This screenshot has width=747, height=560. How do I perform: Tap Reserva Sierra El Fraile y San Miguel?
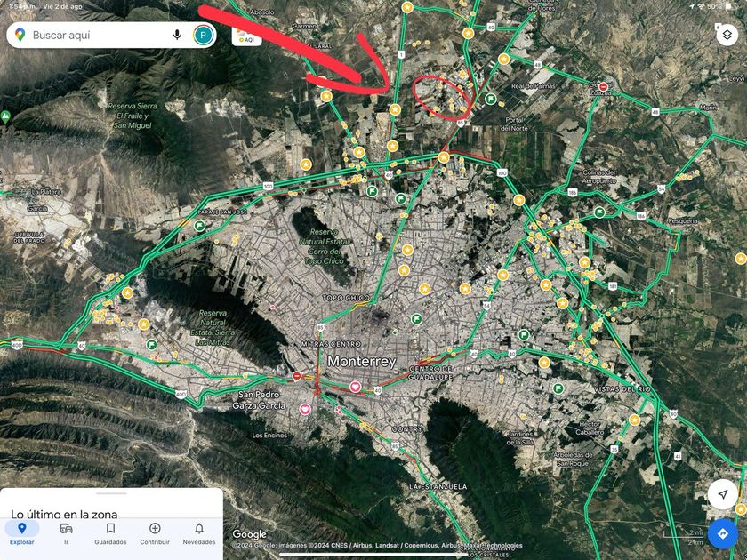132,116
